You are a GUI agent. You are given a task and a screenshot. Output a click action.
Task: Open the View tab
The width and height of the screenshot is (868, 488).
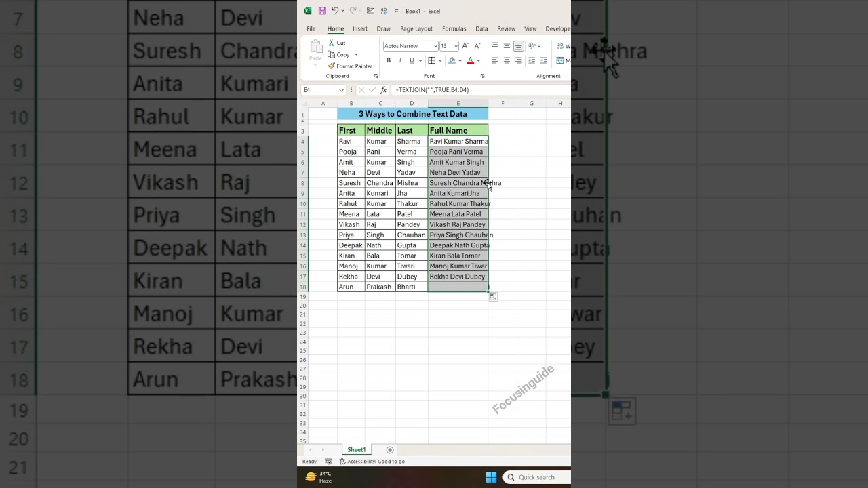click(530, 28)
